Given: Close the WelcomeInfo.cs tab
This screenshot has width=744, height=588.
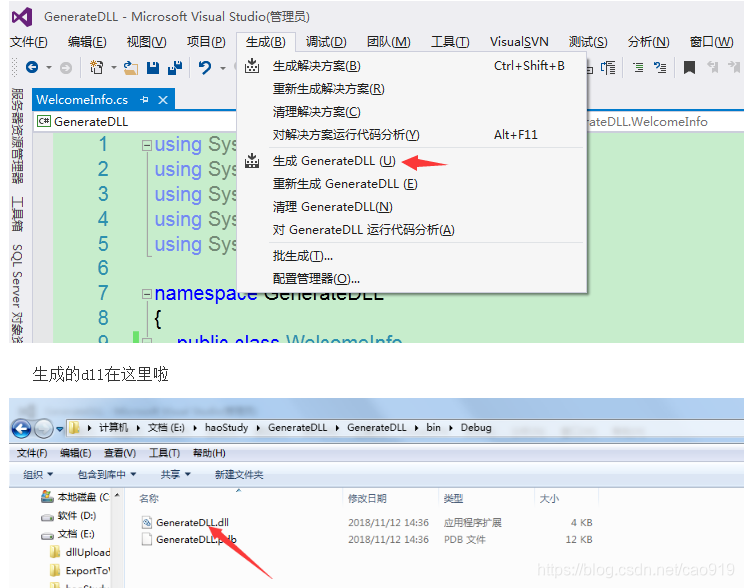Looking at the screenshot, I should pos(163,100).
